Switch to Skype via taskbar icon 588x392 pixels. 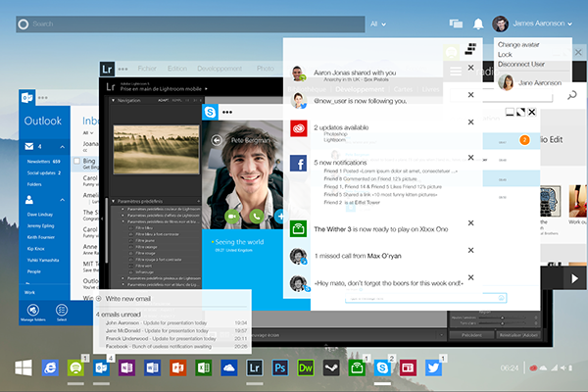point(382,367)
